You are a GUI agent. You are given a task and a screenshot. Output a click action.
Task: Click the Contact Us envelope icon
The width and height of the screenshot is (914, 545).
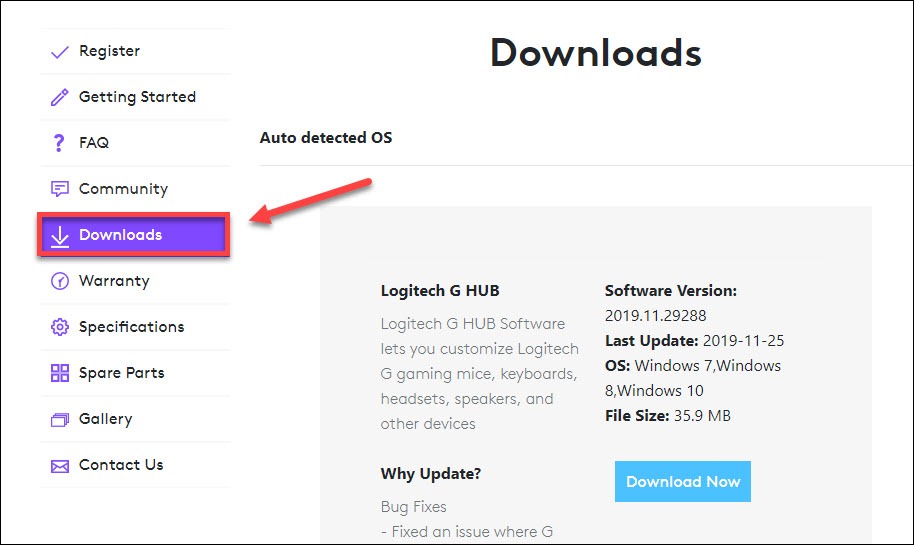[x=59, y=466]
